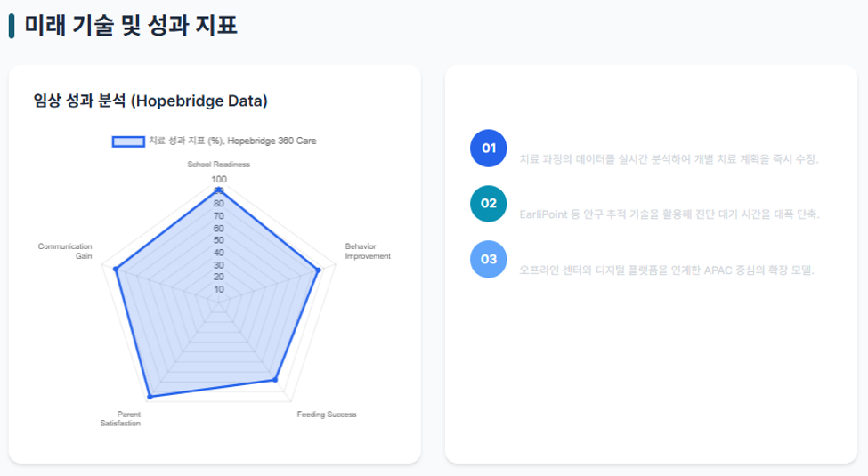The image size is (868, 476).
Task: Click the blue 01 circle badge
Action: click(488, 149)
